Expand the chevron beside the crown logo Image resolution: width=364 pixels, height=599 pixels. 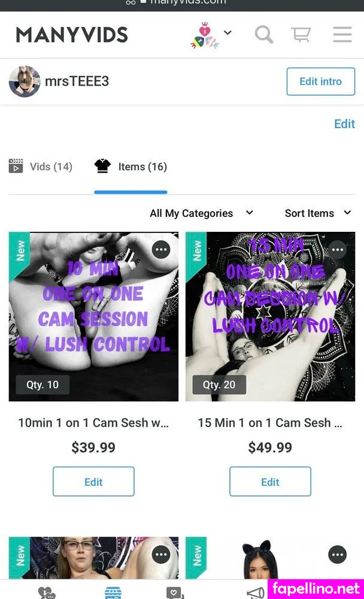pyautogui.click(x=227, y=32)
